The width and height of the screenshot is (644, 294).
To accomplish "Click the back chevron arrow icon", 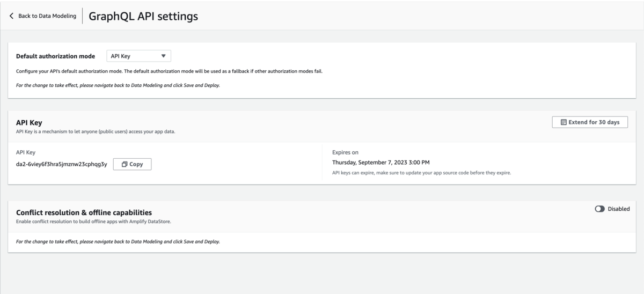I will (x=12, y=16).
